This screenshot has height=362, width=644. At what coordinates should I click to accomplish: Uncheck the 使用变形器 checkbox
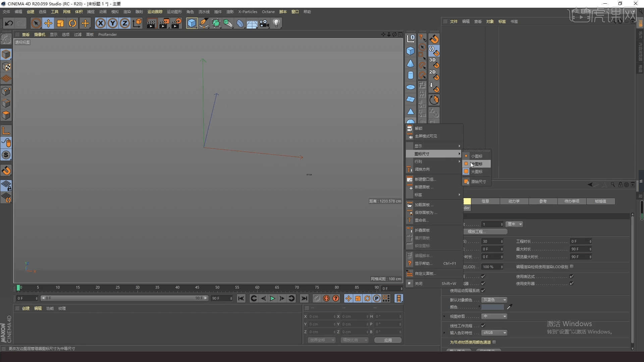[x=572, y=283]
